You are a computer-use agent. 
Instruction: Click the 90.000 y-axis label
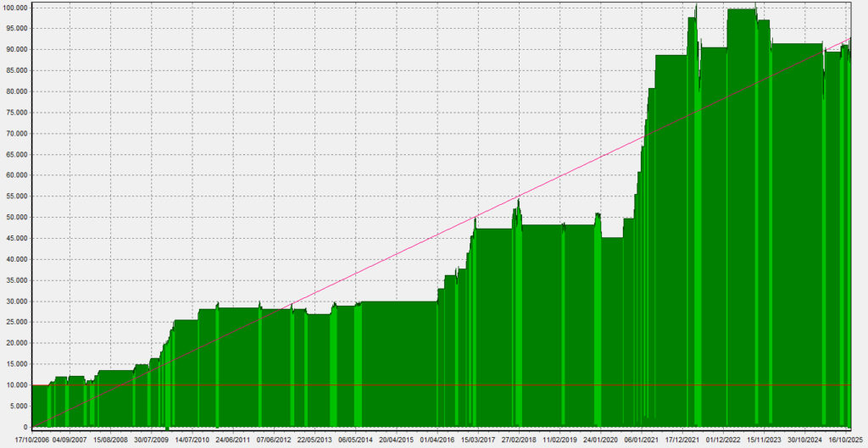(x=15, y=50)
